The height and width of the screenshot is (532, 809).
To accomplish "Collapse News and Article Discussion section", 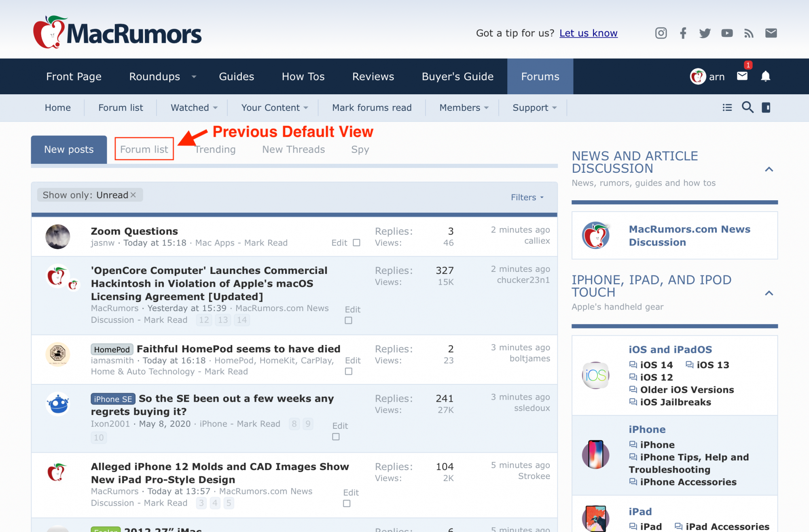I will [769, 170].
